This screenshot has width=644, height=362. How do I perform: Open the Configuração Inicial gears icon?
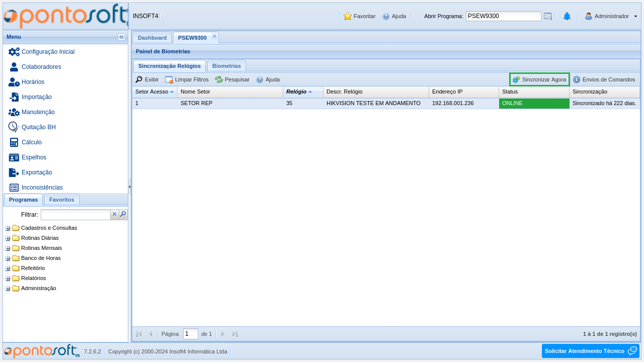(x=14, y=52)
